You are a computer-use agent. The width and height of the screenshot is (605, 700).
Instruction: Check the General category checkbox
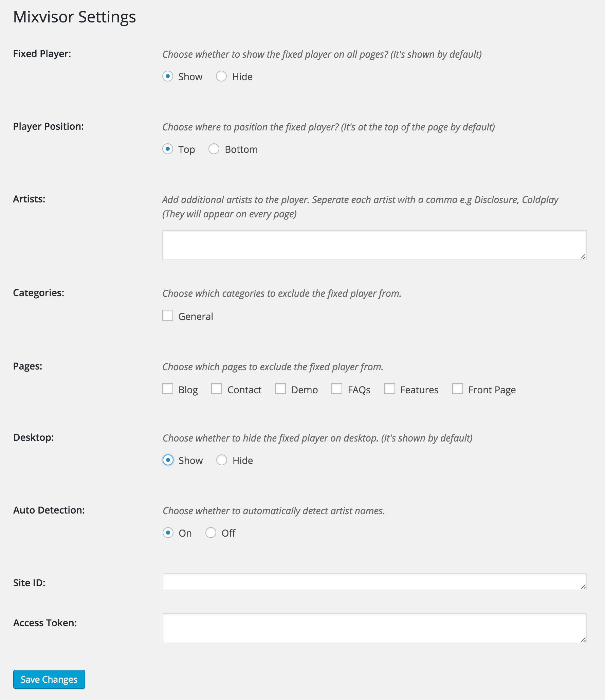(168, 315)
